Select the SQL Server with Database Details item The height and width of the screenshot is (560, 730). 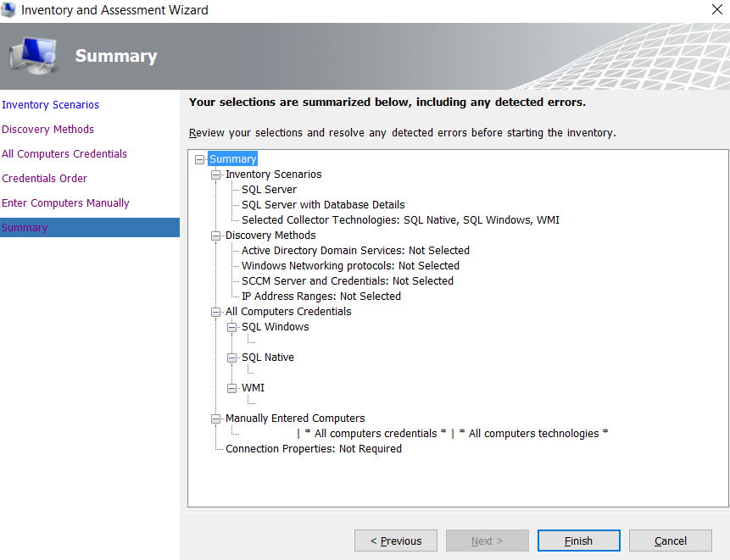[323, 205]
